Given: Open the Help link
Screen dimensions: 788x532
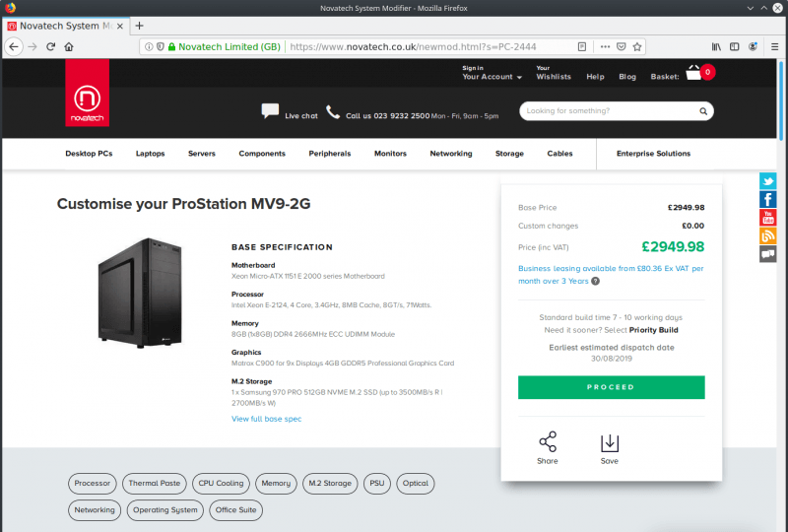Looking at the screenshot, I should (595, 77).
